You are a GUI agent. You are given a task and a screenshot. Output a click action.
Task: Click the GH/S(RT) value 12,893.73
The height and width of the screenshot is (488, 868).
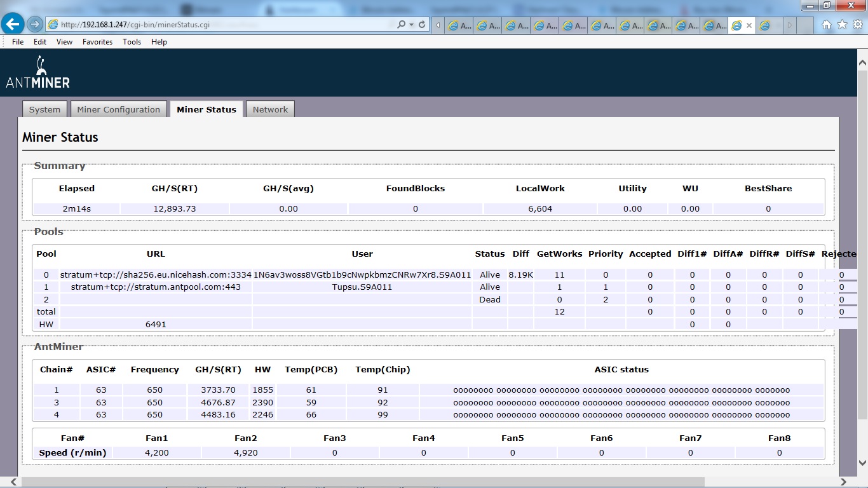point(175,208)
